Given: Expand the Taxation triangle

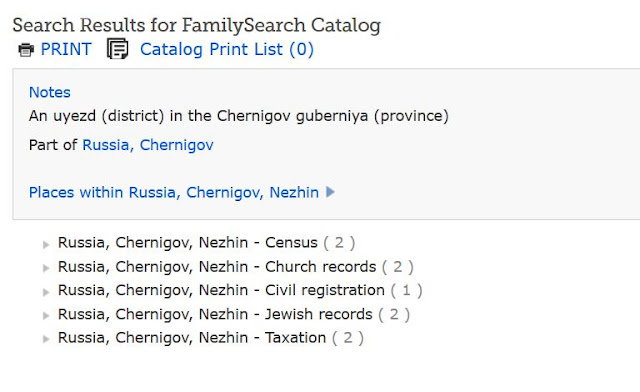Looking at the screenshot, I should (x=46, y=339).
